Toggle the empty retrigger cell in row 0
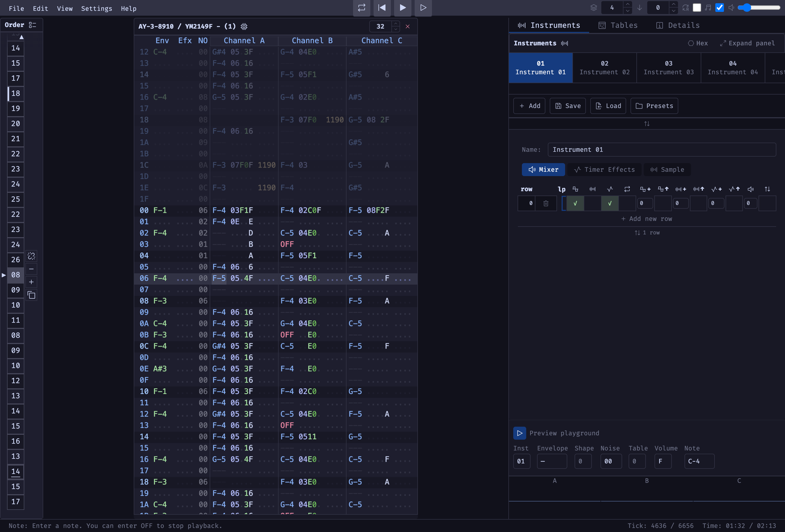This screenshot has width=785, height=532. pyautogui.click(x=627, y=203)
